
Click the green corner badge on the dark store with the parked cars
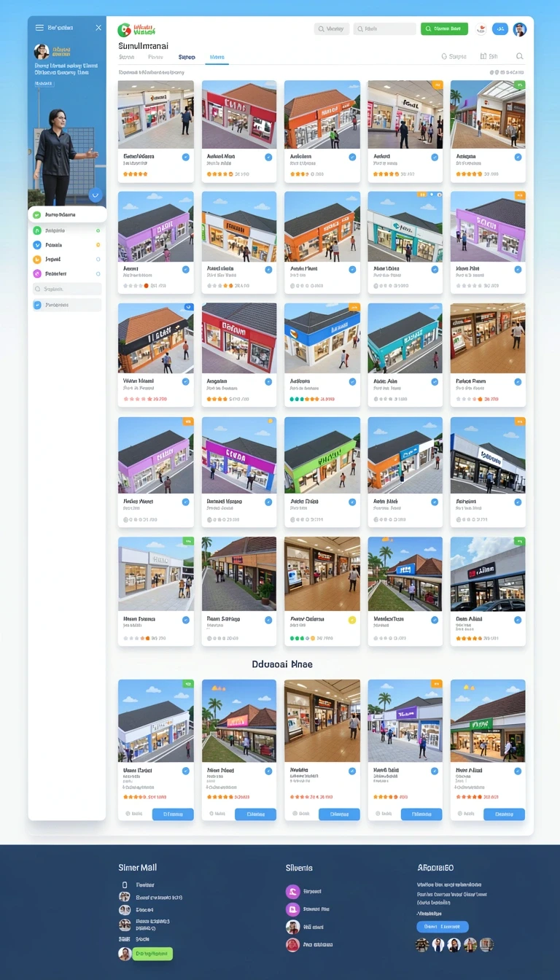[520, 542]
